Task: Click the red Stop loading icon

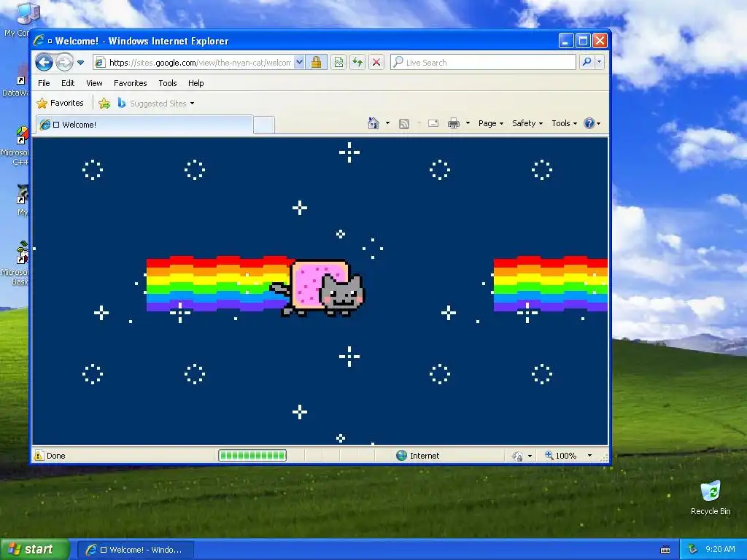Action: pyautogui.click(x=376, y=63)
